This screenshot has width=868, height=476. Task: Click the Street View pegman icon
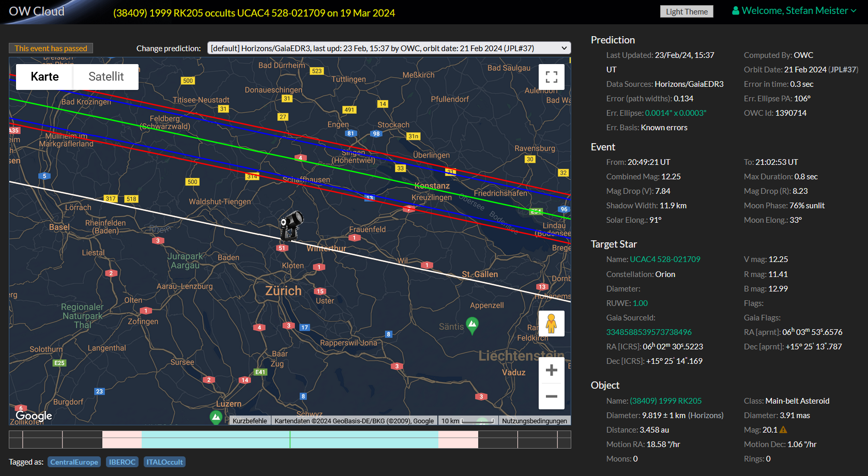click(x=552, y=324)
